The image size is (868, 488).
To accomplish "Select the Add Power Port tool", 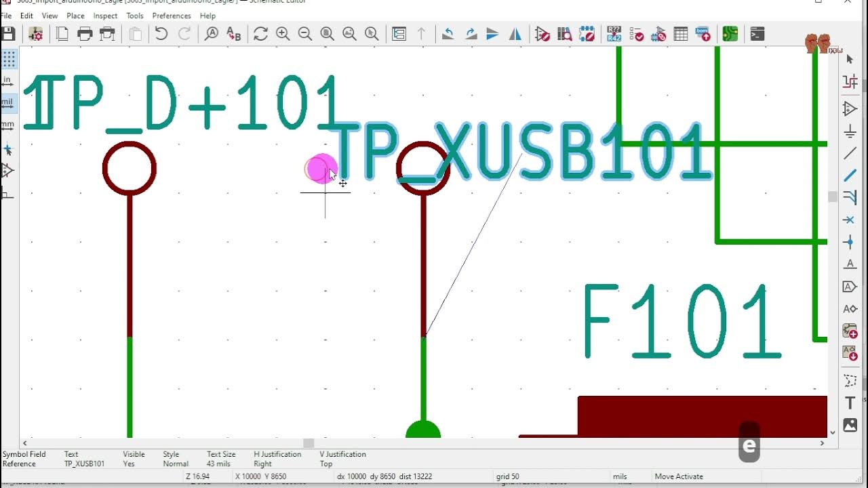I will click(x=850, y=131).
